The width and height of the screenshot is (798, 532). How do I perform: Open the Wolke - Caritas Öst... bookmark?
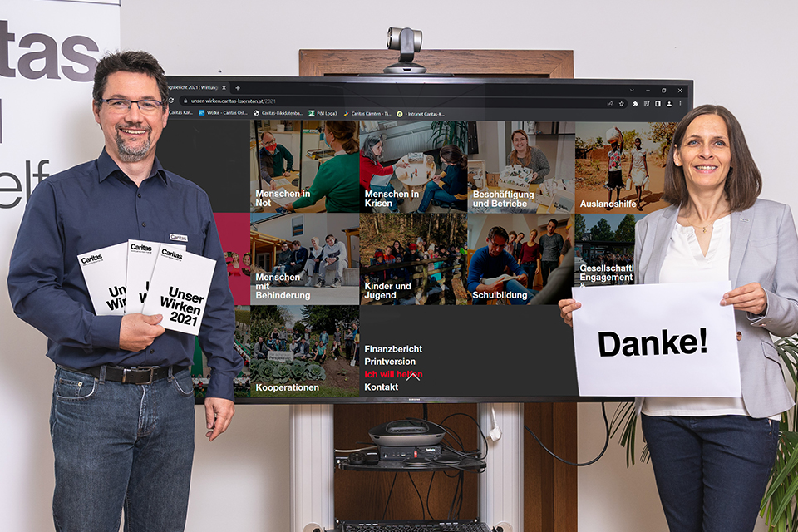[x=223, y=113]
